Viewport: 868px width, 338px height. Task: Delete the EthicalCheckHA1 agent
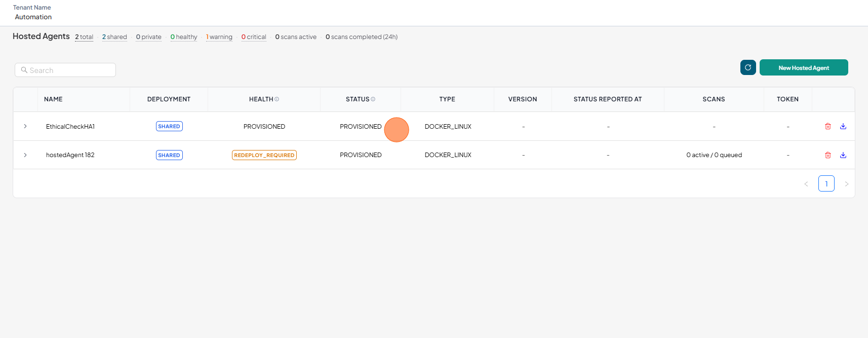[x=828, y=126]
